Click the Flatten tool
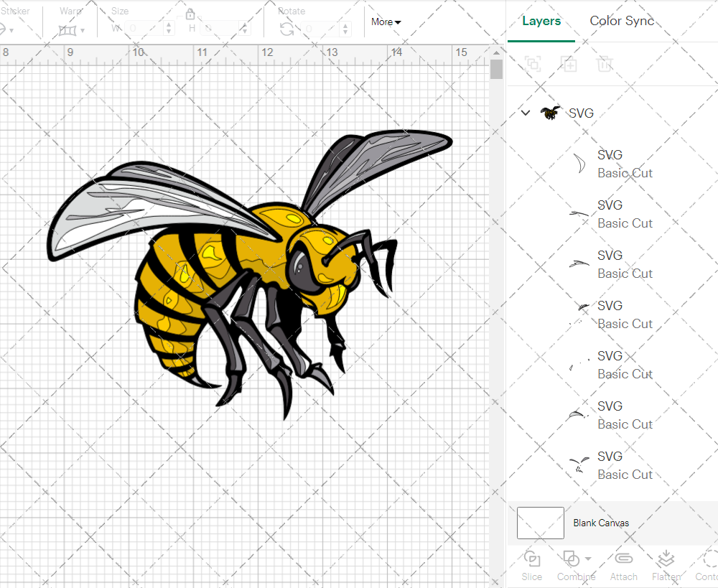The image size is (718, 588). [x=666, y=566]
